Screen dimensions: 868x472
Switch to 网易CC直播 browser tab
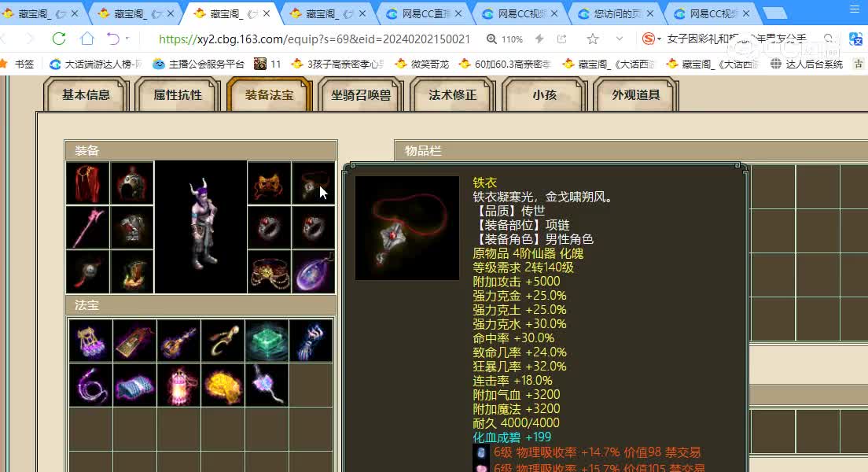pyautogui.click(x=425, y=13)
